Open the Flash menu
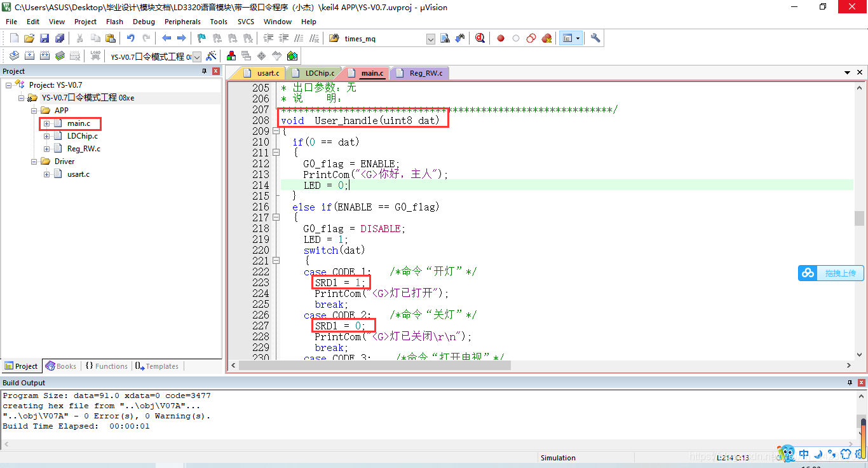 115,22
